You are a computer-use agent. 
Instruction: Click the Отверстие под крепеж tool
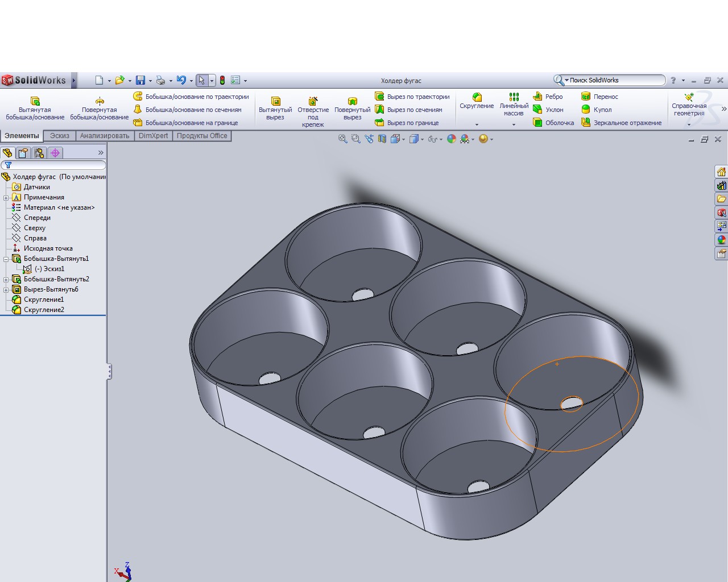[313, 111]
